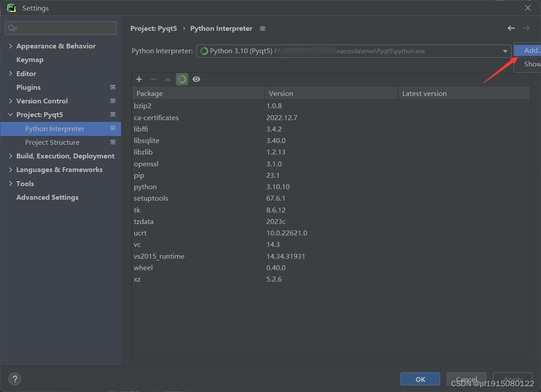541x392 pixels.
Task: Click the forward navigation arrow
Action: coord(526,28)
